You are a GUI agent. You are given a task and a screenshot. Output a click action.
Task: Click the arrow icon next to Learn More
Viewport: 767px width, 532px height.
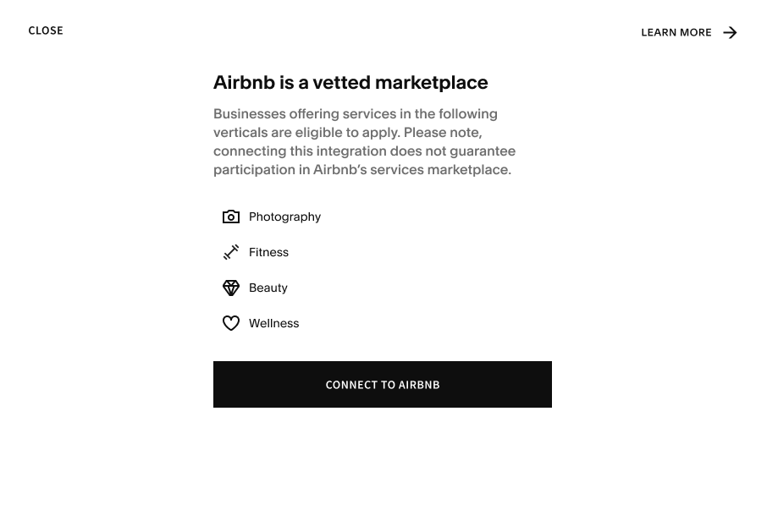coord(730,33)
